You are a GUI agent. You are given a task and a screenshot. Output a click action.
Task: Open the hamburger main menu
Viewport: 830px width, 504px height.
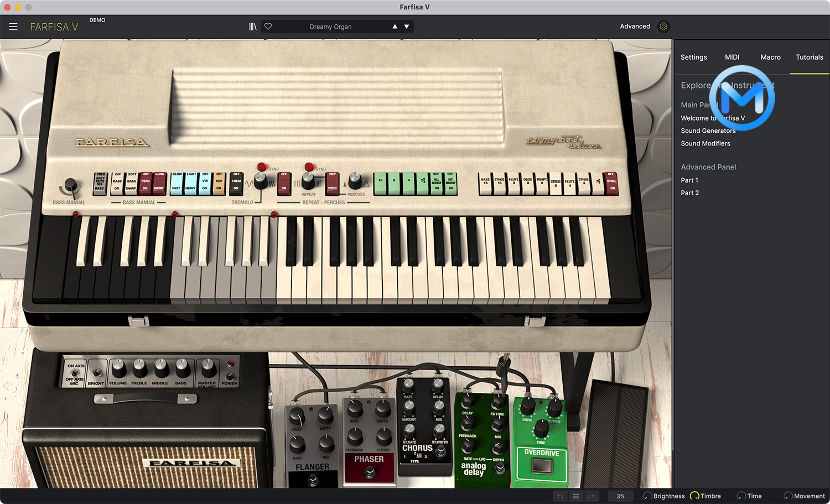click(13, 27)
